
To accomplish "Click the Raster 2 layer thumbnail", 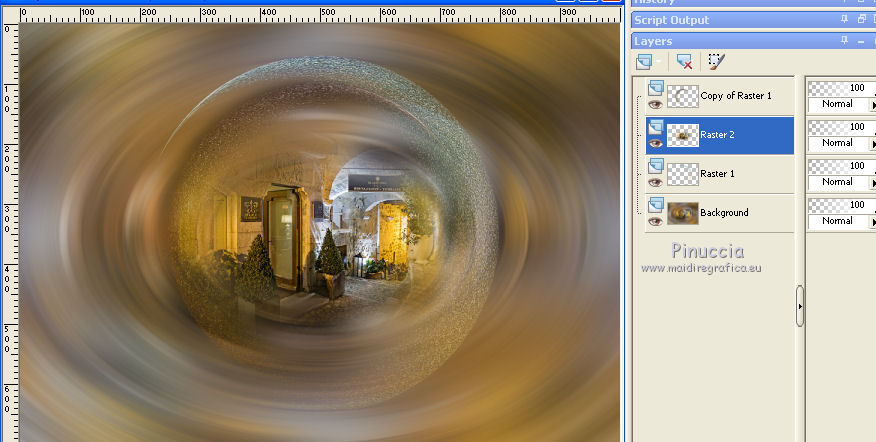I will 683,135.
